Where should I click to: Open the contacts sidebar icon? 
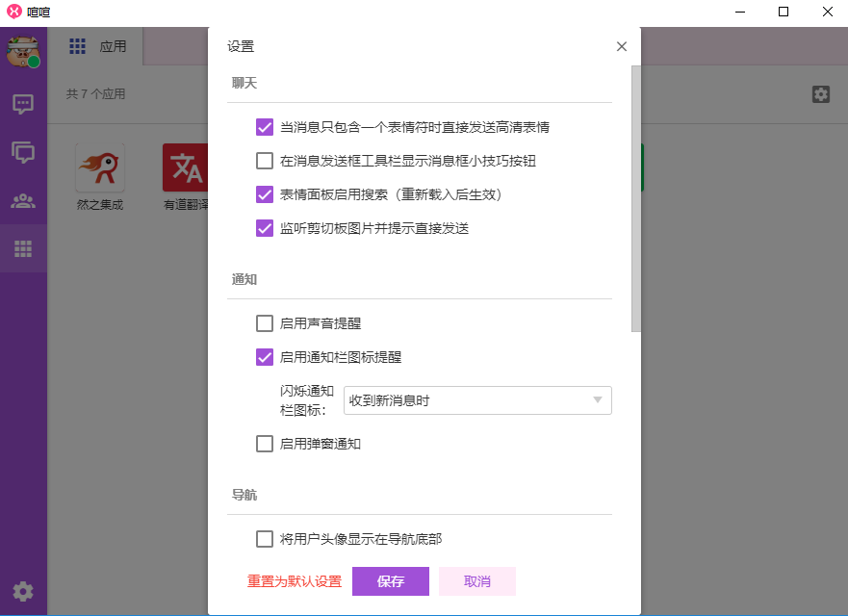[x=23, y=201]
